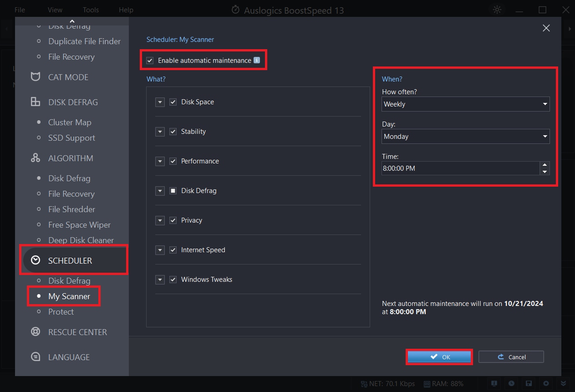This screenshot has width=575, height=392.
Task: Click the SCHEDULER clock icon
Action: (35, 260)
